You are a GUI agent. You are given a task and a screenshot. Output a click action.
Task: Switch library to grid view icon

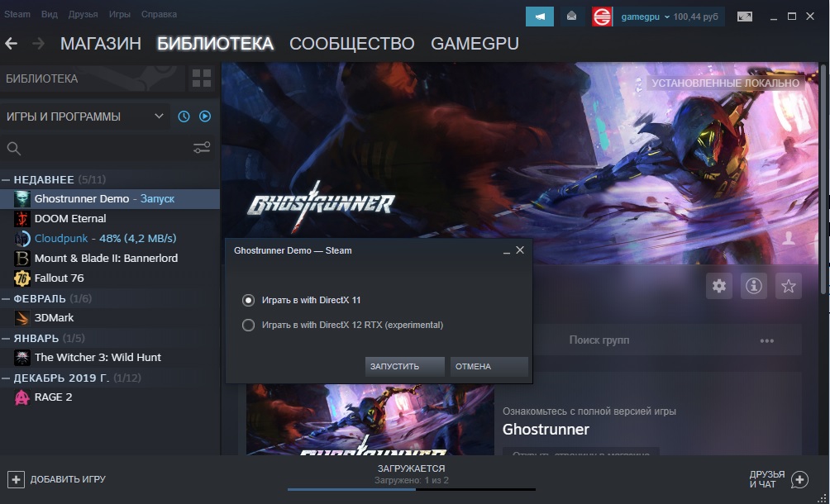coord(202,78)
